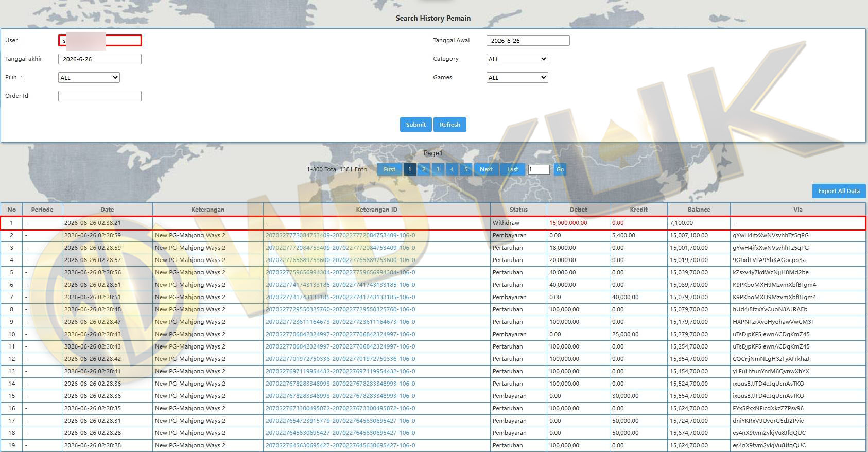868x452 pixels.
Task: Focus the page number input box
Action: 539,169
